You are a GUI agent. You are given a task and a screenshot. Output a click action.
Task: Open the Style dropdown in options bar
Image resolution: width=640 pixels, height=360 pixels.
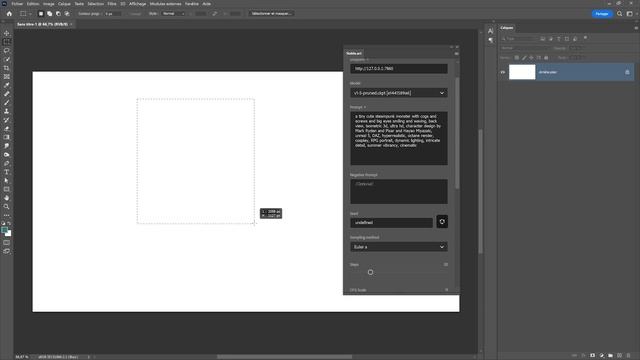point(174,13)
